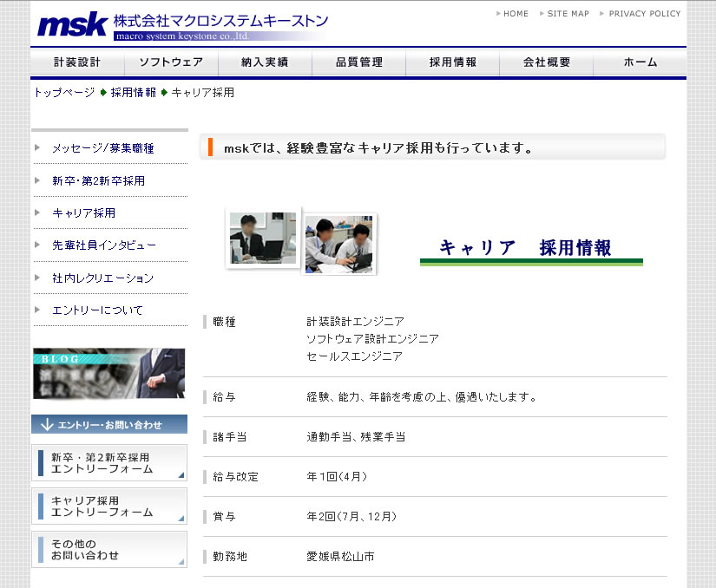Click the キャリア採用 エントリーフォーム button

pos(109,506)
